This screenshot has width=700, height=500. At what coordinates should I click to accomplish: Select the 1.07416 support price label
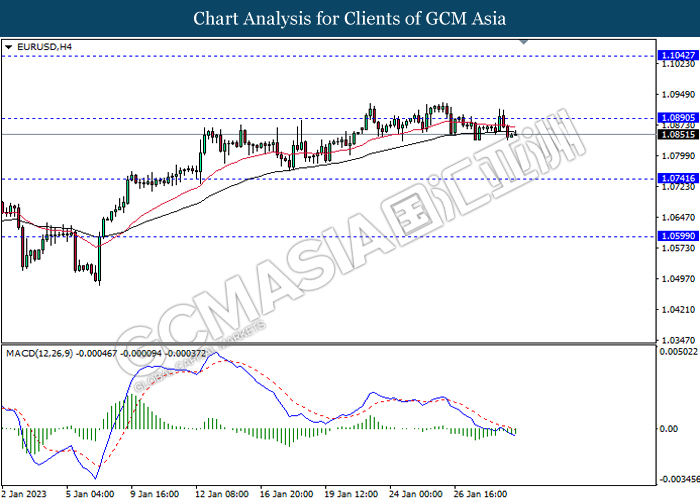click(678, 179)
